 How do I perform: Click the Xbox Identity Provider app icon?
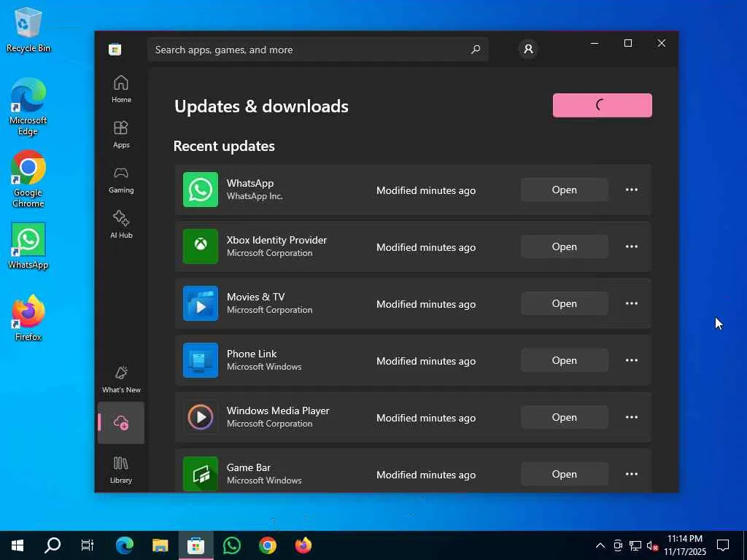click(201, 246)
